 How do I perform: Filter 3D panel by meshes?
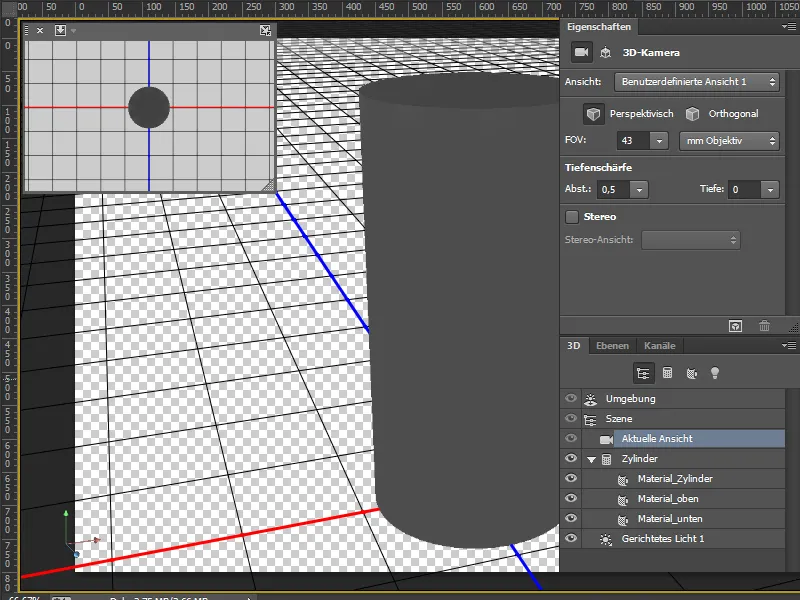point(667,373)
